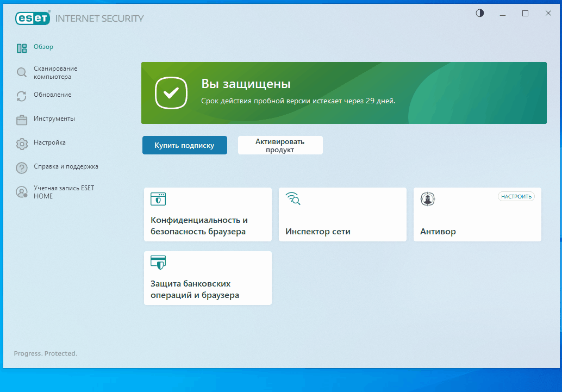Screen dimensions: 562x392
Task: Click the Активировать продукт button
Action: pos(280,145)
